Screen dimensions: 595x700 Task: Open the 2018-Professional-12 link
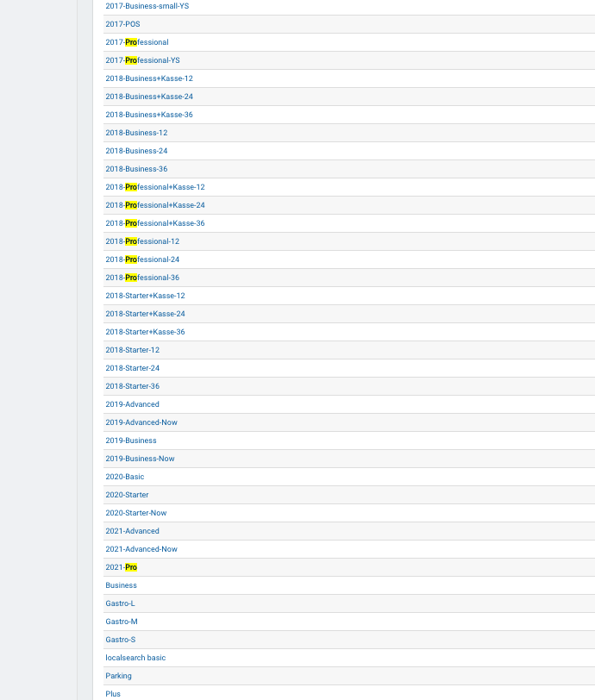142,241
